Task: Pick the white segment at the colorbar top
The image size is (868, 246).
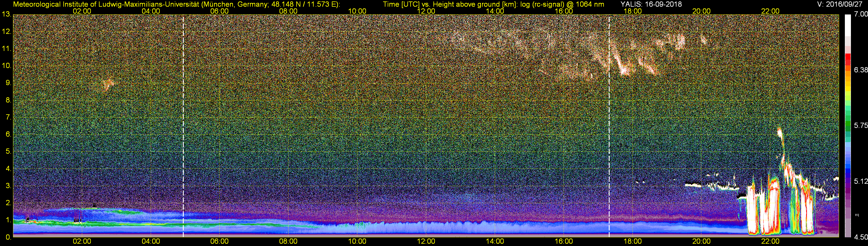Action: (x=848, y=25)
